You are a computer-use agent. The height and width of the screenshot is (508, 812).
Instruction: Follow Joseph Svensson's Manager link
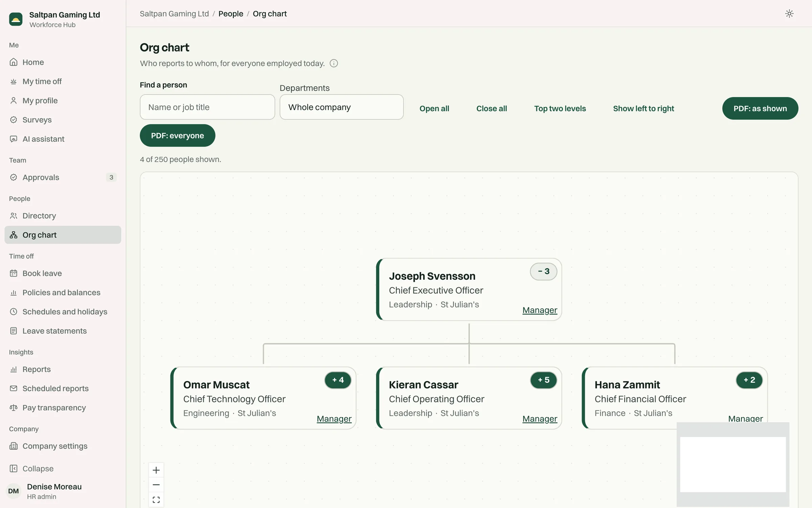click(540, 310)
